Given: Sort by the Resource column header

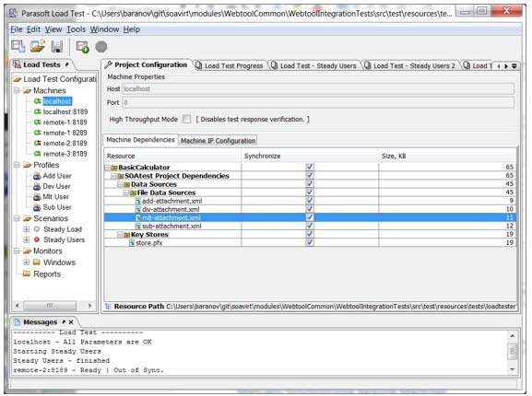Looking at the screenshot, I should 172,157.
